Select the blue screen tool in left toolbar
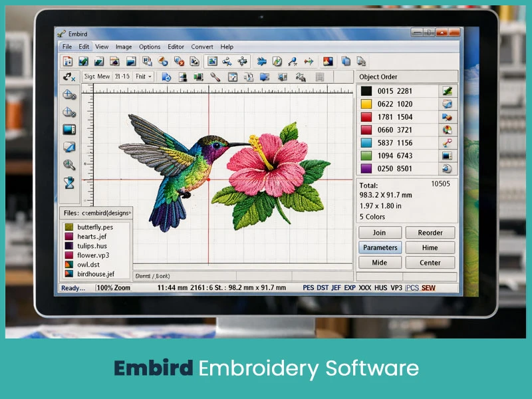The width and height of the screenshot is (532, 399). (x=69, y=130)
